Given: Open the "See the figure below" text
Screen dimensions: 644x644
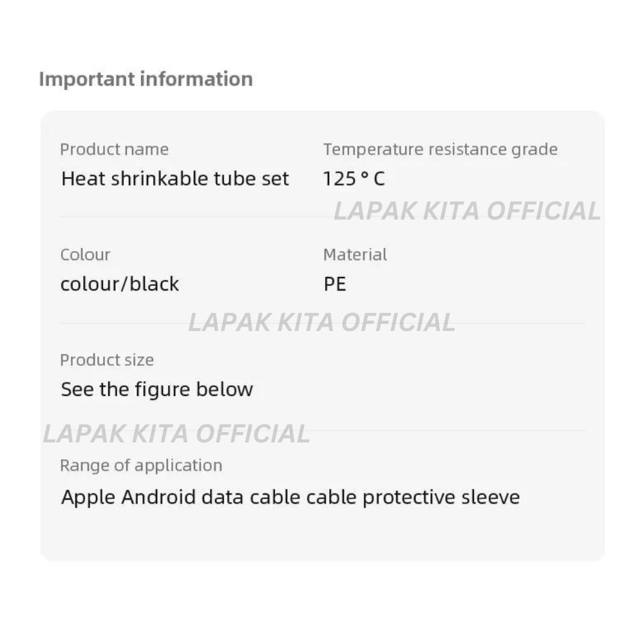Looking at the screenshot, I should [x=157, y=390].
